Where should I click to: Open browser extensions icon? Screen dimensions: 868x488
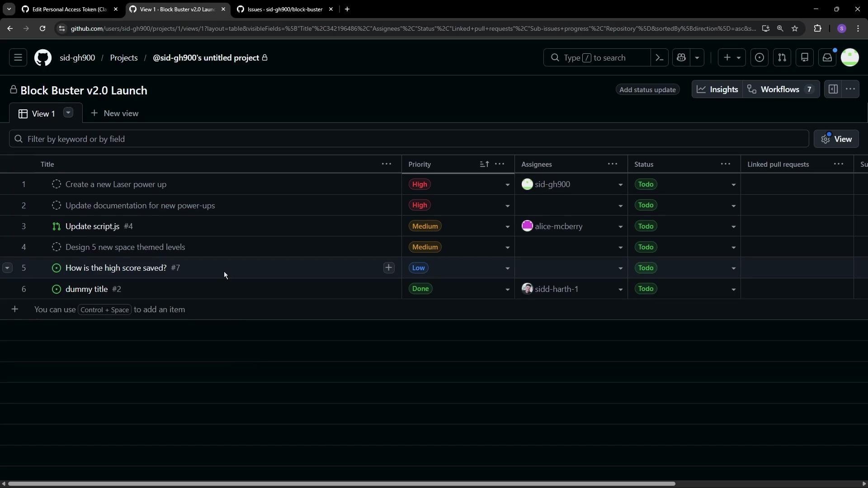click(817, 28)
